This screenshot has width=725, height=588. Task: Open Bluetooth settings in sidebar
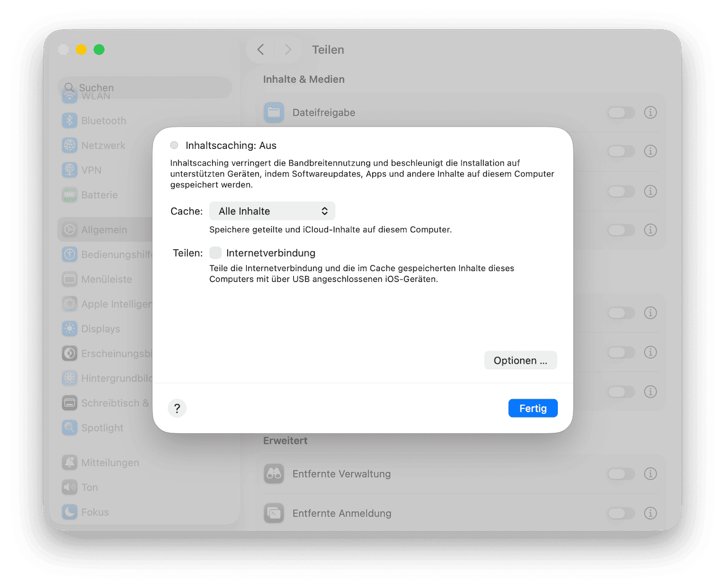click(103, 120)
